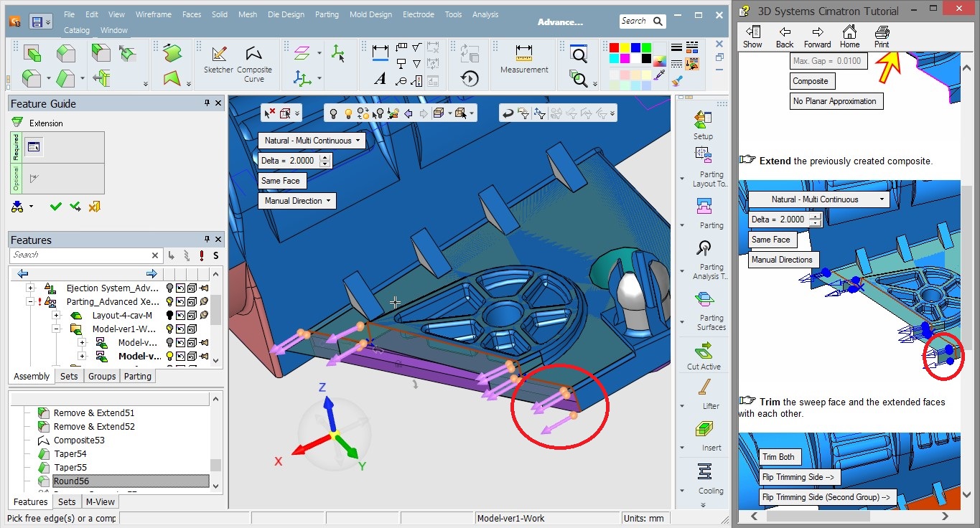The image size is (980, 528).
Task: Click the Save disk icon in title bar
Action: click(36, 22)
